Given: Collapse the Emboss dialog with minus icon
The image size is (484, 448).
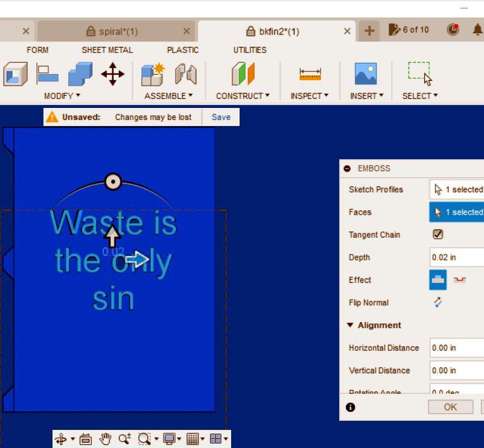Looking at the screenshot, I should tap(347, 168).
